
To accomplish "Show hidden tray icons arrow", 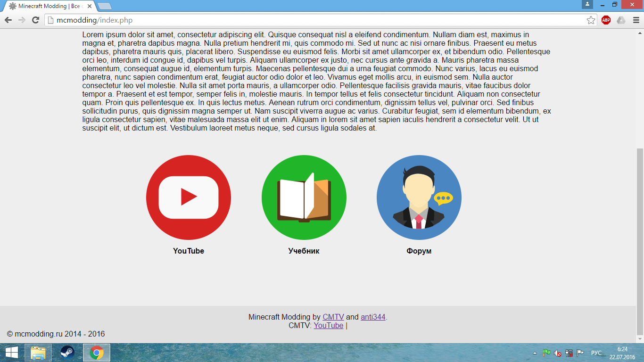I will pyautogui.click(x=535, y=353).
